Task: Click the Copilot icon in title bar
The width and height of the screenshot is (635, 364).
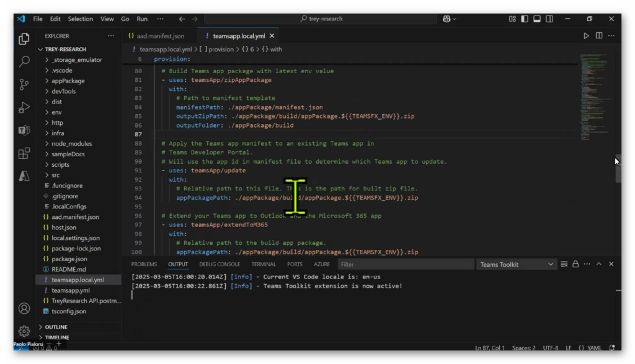Action: pyautogui.click(x=449, y=19)
